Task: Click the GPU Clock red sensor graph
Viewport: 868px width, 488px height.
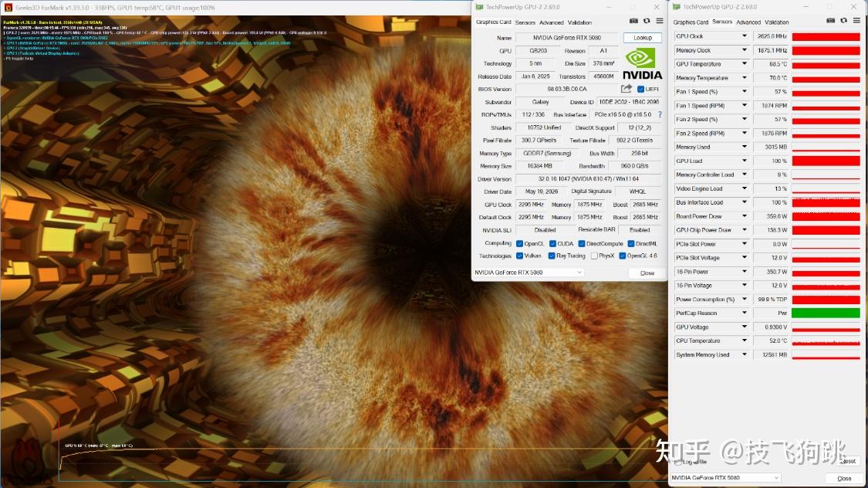Action: click(x=826, y=36)
